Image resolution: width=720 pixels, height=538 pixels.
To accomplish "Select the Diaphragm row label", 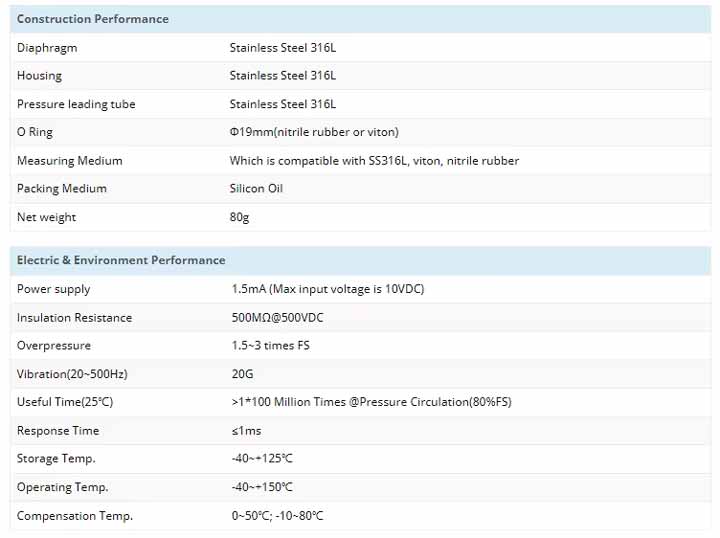I will [47, 48].
